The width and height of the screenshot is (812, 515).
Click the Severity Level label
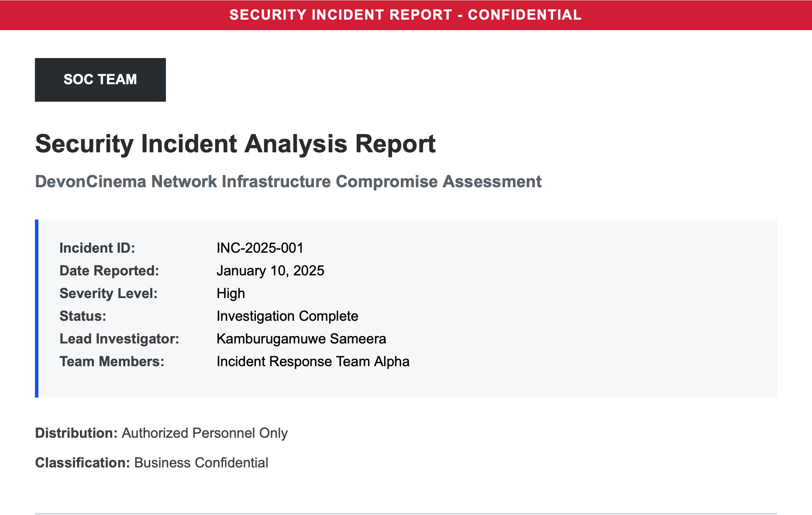[108, 293]
